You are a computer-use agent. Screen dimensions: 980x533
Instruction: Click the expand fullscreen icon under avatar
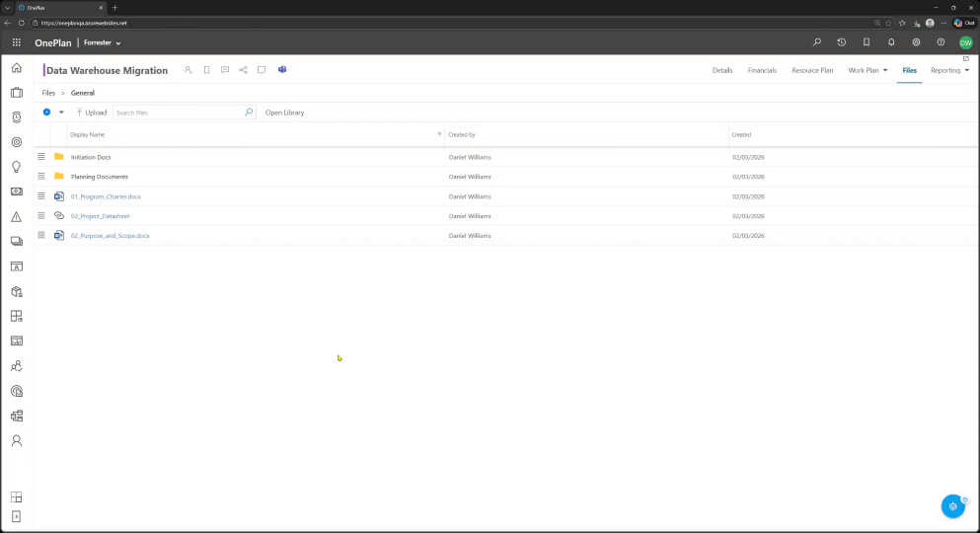click(x=965, y=59)
